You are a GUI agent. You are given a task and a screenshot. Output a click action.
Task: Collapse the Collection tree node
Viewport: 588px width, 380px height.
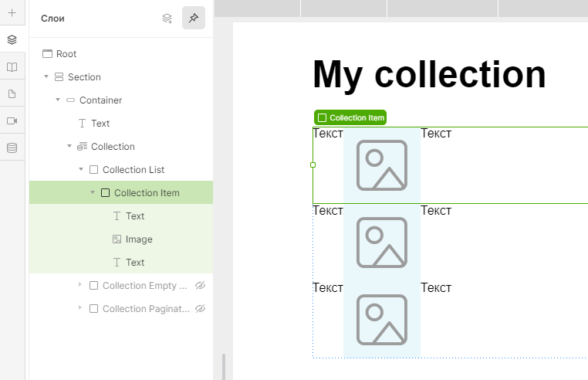coord(69,146)
